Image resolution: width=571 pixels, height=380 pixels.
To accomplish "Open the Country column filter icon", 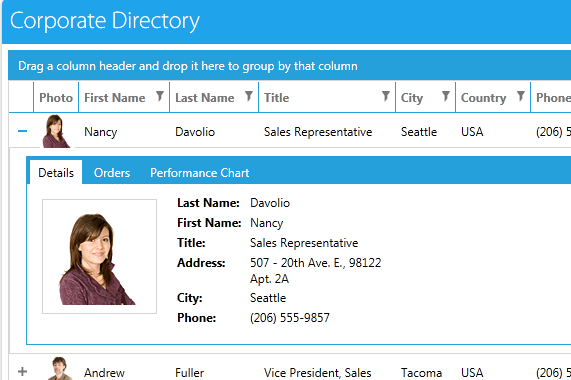I will click(521, 96).
